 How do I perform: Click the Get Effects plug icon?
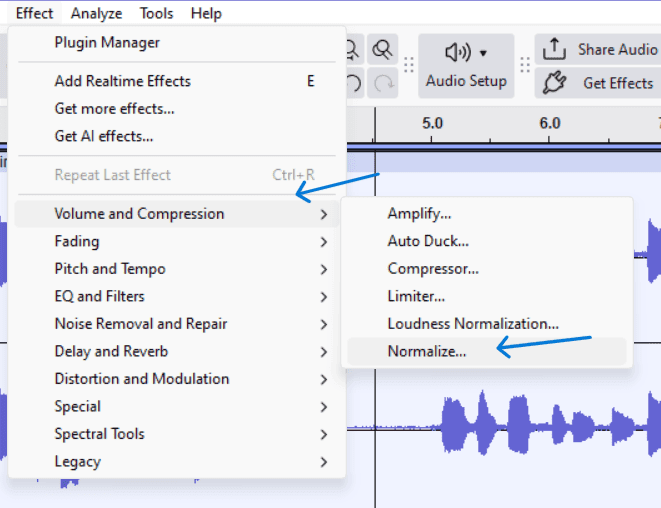[554, 83]
